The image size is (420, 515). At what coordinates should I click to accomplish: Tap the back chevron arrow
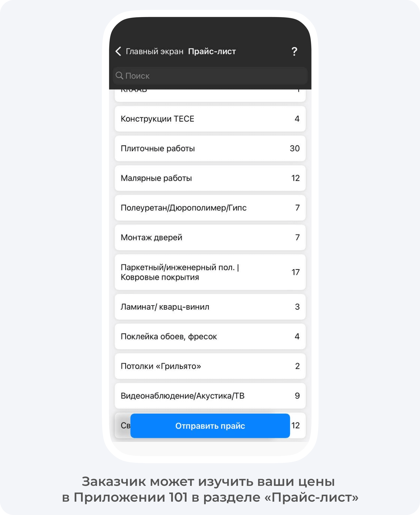[x=118, y=51]
